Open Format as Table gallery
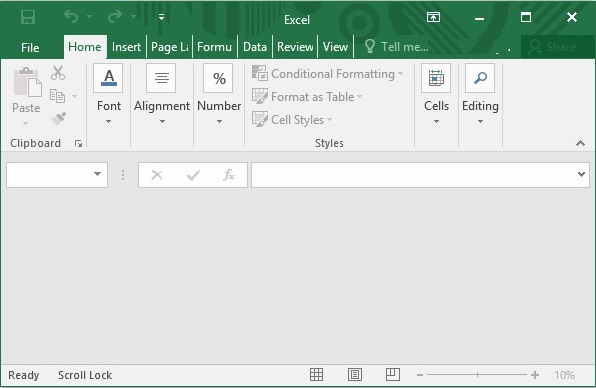 (x=307, y=97)
